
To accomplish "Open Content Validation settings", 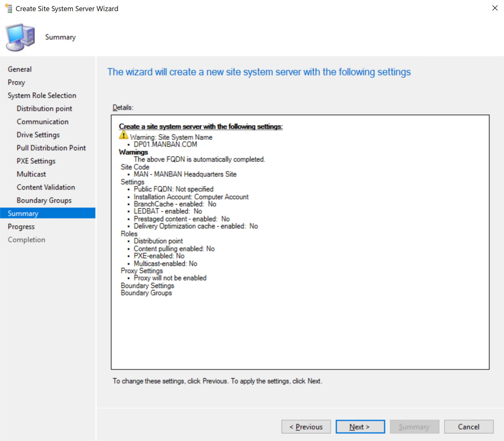I will [x=46, y=187].
